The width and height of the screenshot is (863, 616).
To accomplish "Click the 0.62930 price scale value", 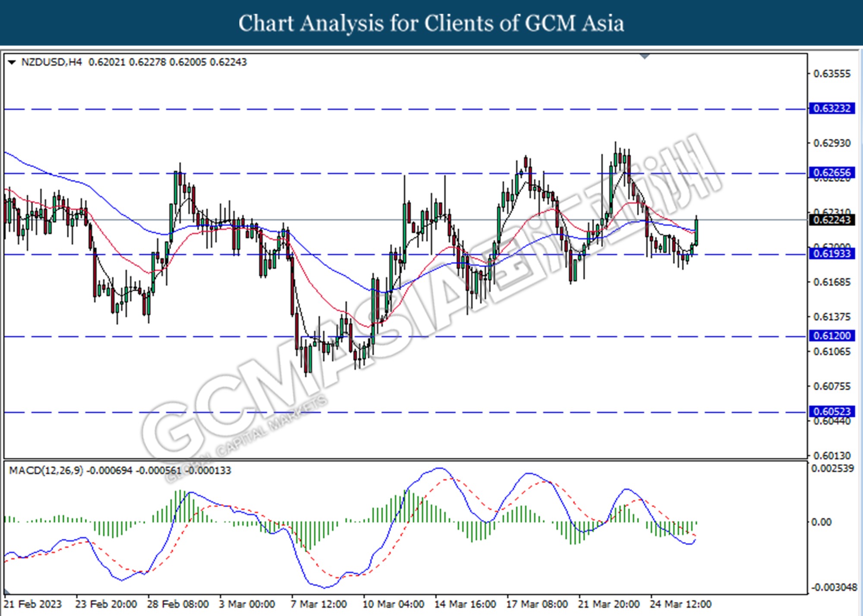I will [x=832, y=143].
